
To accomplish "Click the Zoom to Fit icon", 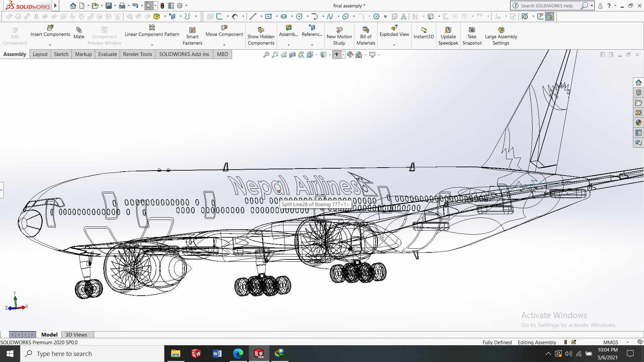I will pos(266,55).
